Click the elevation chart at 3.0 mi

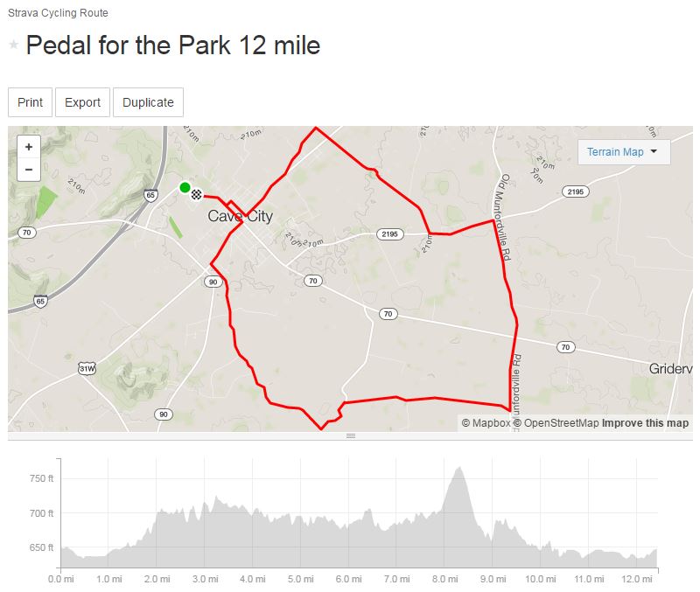tap(205, 535)
